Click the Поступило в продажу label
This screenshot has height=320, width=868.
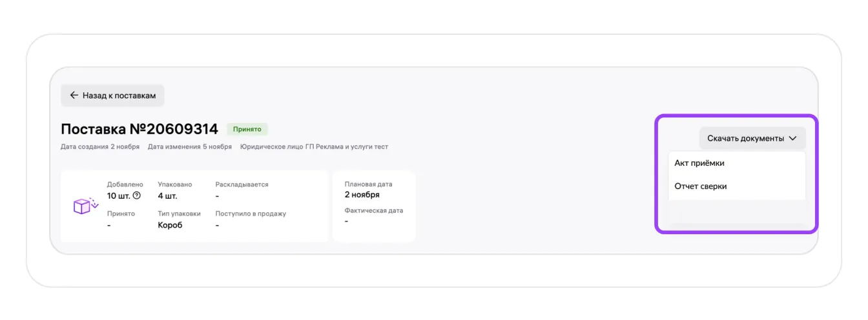coord(251,214)
